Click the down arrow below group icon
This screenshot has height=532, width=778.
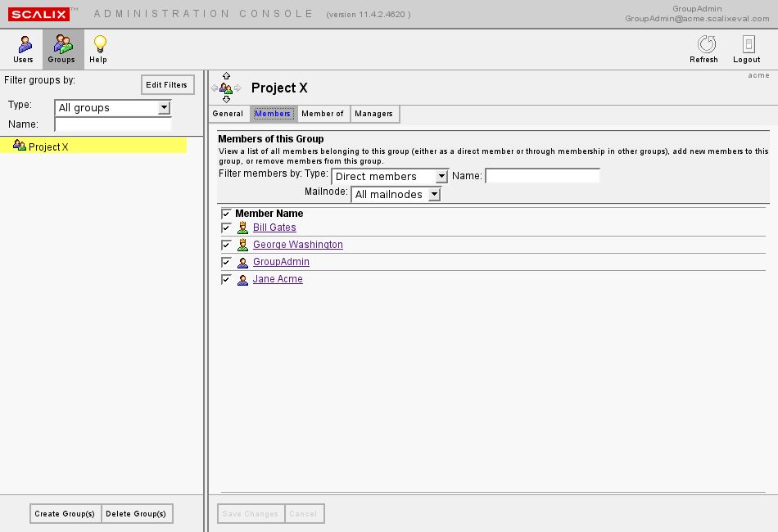[x=226, y=99]
